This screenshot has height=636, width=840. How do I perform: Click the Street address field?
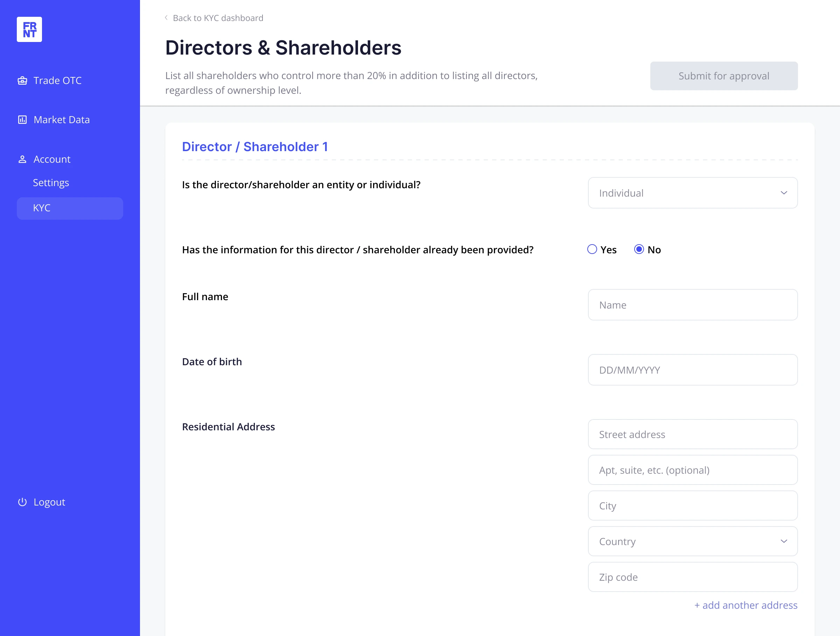click(692, 434)
